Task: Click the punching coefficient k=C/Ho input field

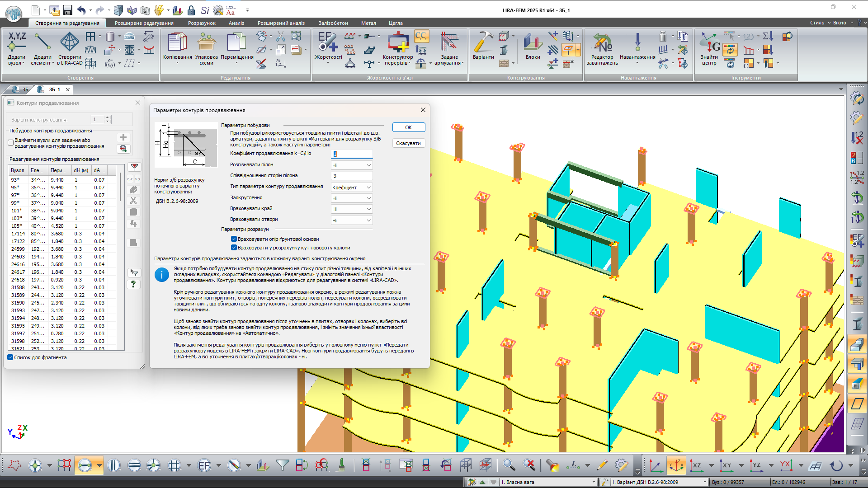Action: [352, 154]
